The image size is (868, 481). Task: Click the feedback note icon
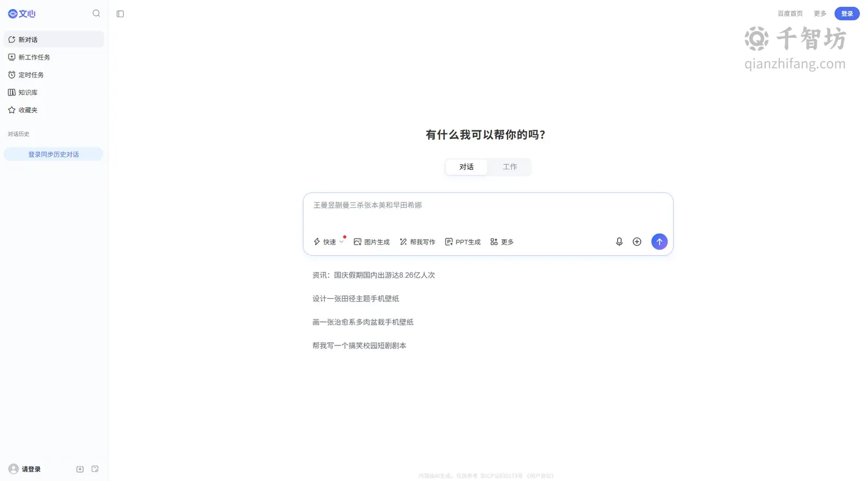tap(95, 469)
